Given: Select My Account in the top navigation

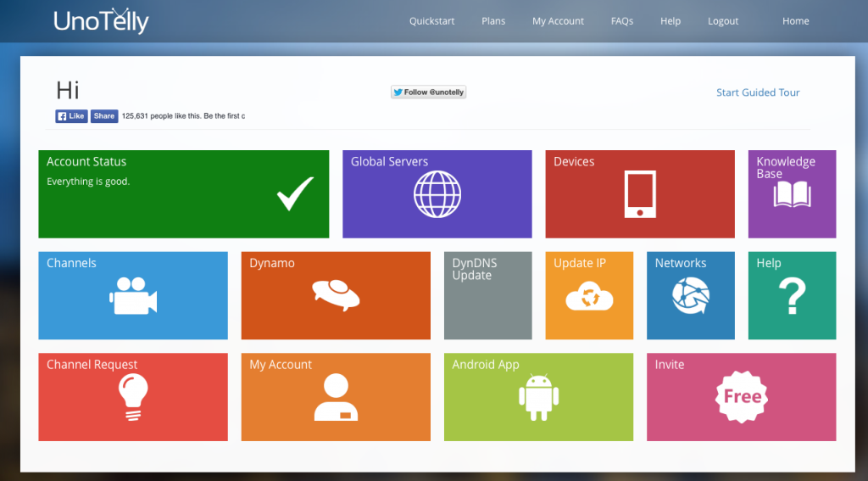Looking at the screenshot, I should [558, 21].
